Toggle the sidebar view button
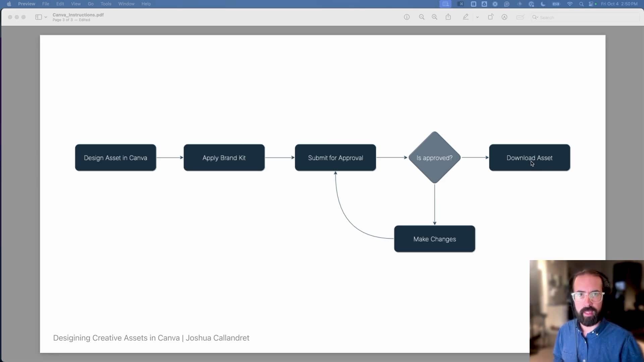Image resolution: width=644 pixels, height=362 pixels. [38, 17]
